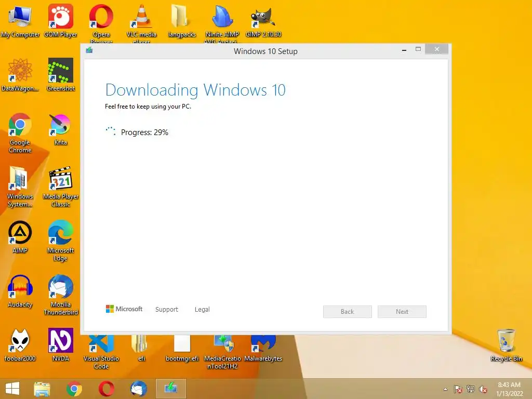Show hidden system tray icons
The height and width of the screenshot is (399, 532).
click(445, 389)
